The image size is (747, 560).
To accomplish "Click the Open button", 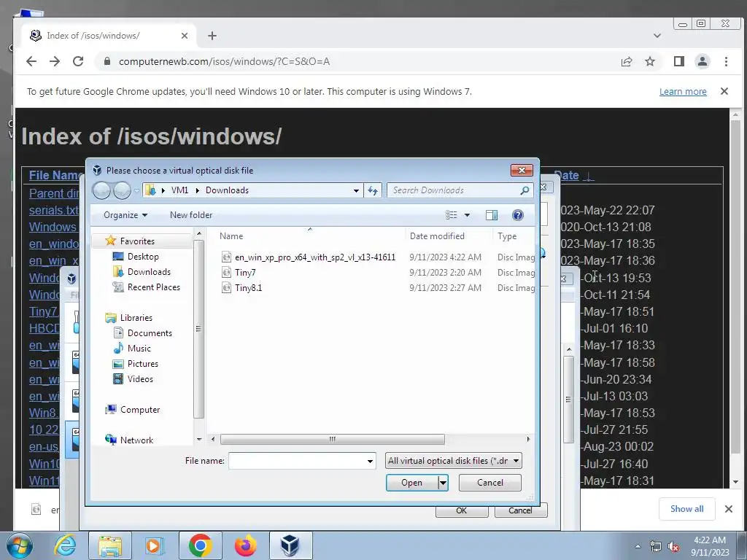I will point(411,483).
